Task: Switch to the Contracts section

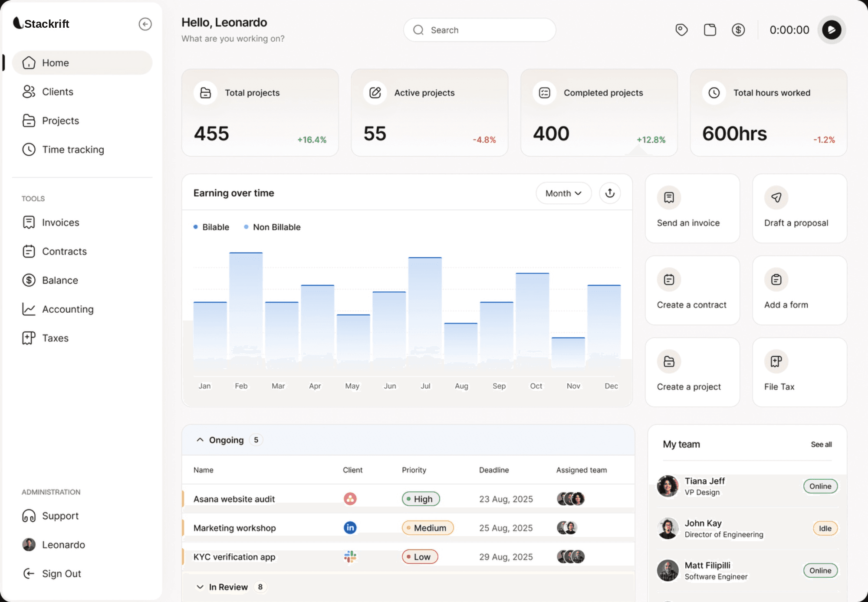Action: tap(64, 251)
